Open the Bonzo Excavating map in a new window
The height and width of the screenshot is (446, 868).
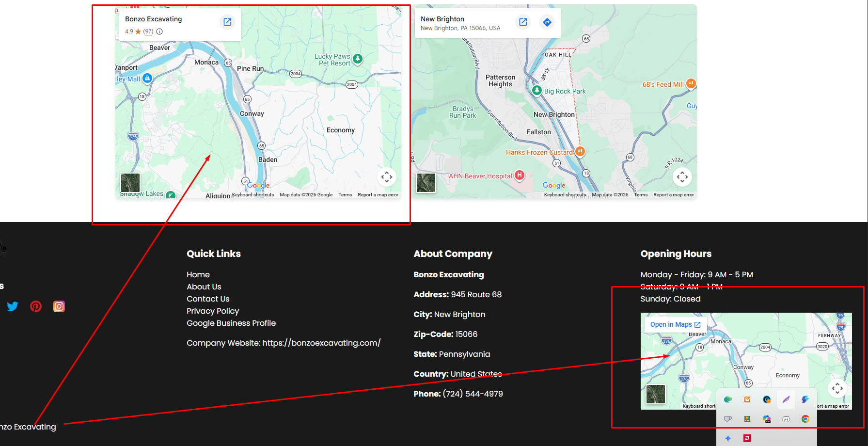(x=227, y=22)
